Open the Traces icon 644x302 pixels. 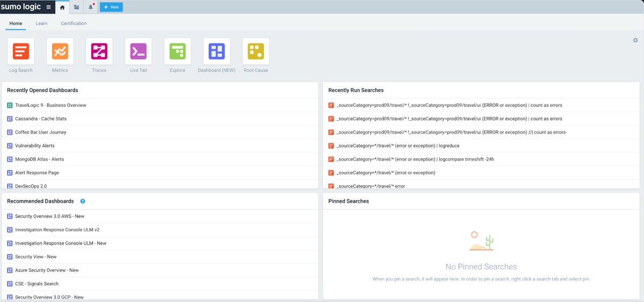click(x=99, y=51)
